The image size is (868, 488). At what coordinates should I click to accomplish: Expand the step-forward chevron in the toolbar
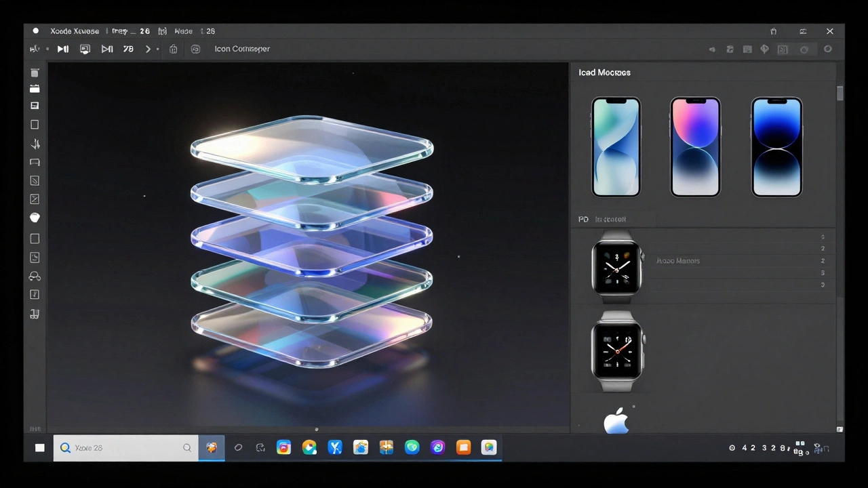(148, 49)
